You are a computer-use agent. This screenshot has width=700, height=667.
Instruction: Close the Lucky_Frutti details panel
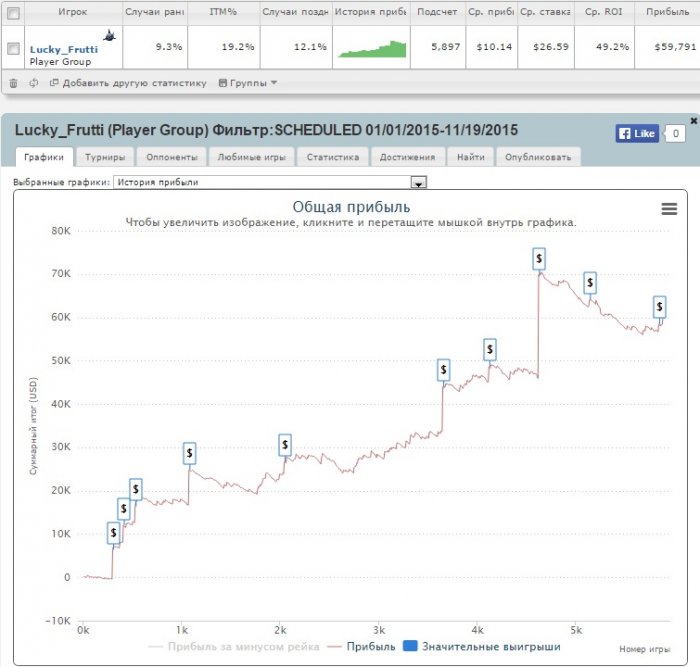pos(694,121)
